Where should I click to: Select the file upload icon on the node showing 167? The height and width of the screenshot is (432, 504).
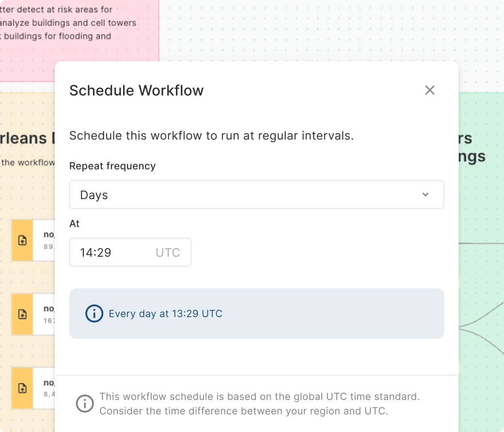click(23, 314)
